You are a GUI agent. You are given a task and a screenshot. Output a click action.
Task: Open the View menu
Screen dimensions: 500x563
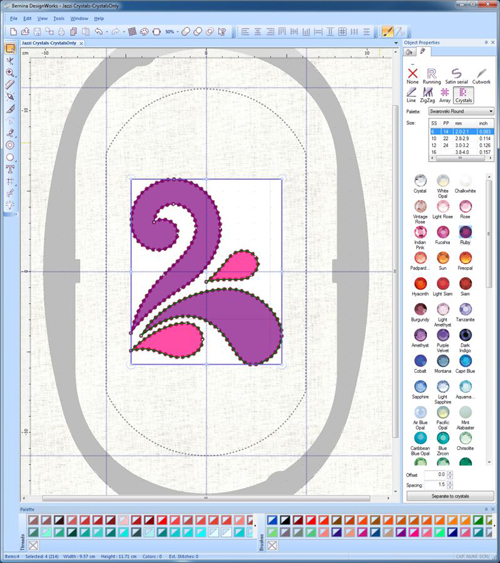[42, 18]
